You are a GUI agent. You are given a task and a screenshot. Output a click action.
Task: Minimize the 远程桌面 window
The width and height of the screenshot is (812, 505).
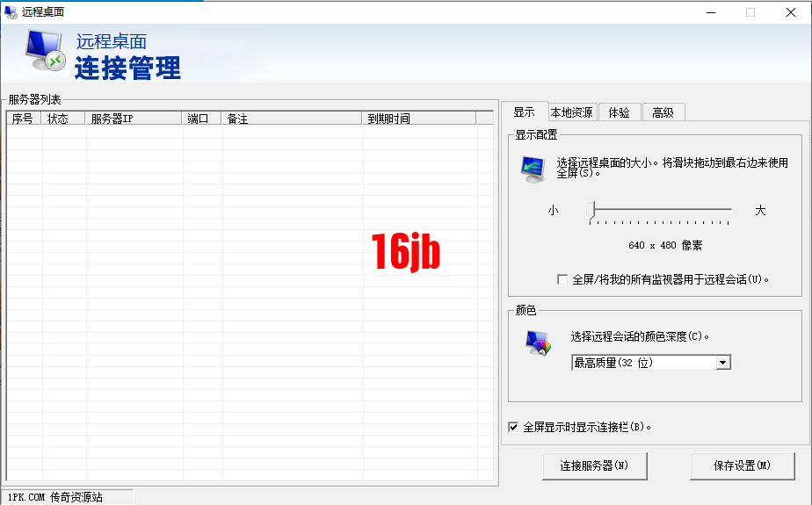point(711,12)
